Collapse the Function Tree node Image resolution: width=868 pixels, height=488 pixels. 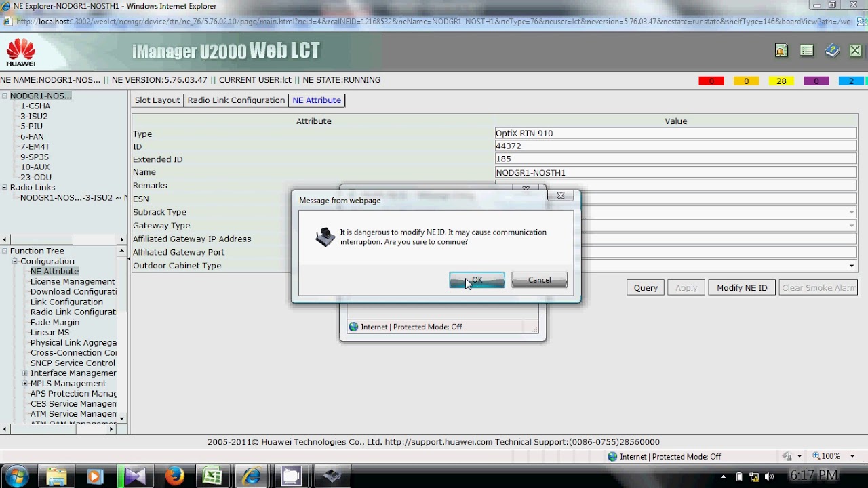point(4,251)
